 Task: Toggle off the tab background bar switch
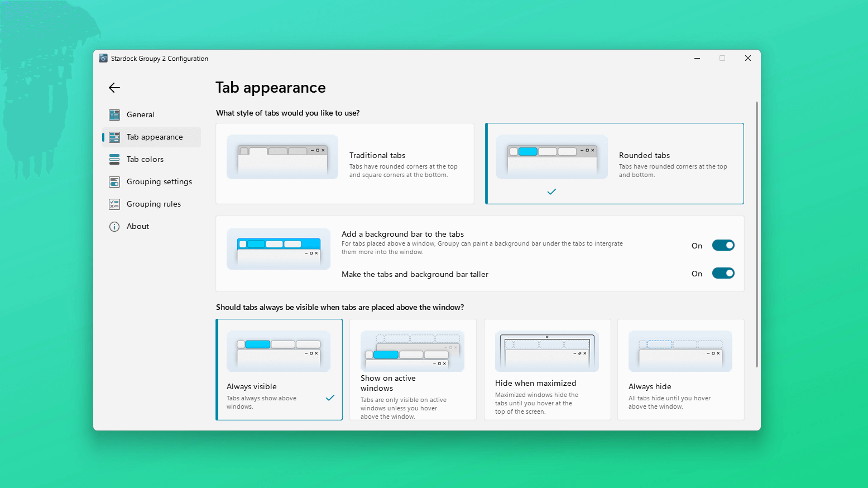point(723,245)
